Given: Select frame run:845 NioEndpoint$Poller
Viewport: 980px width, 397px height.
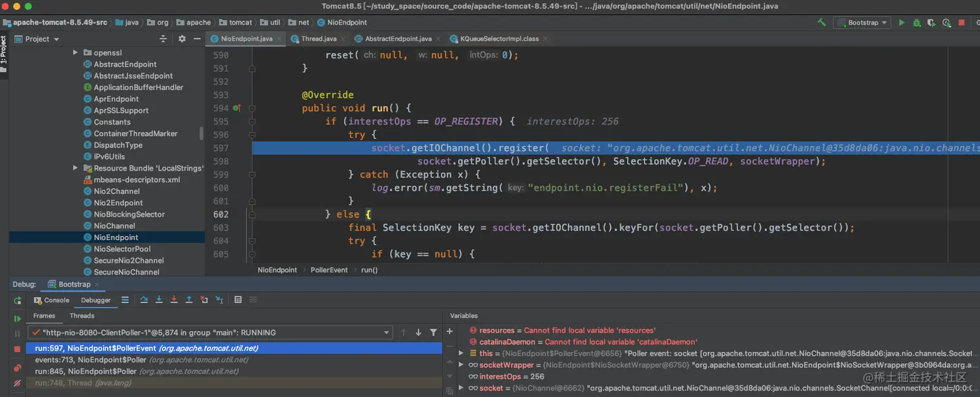Looking at the screenshot, I should [234, 372].
